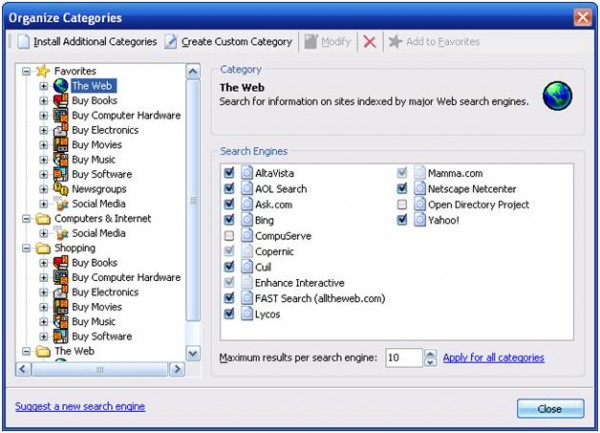This screenshot has height=433, width=600.
Task: Click the Close button
Action: click(x=550, y=409)
